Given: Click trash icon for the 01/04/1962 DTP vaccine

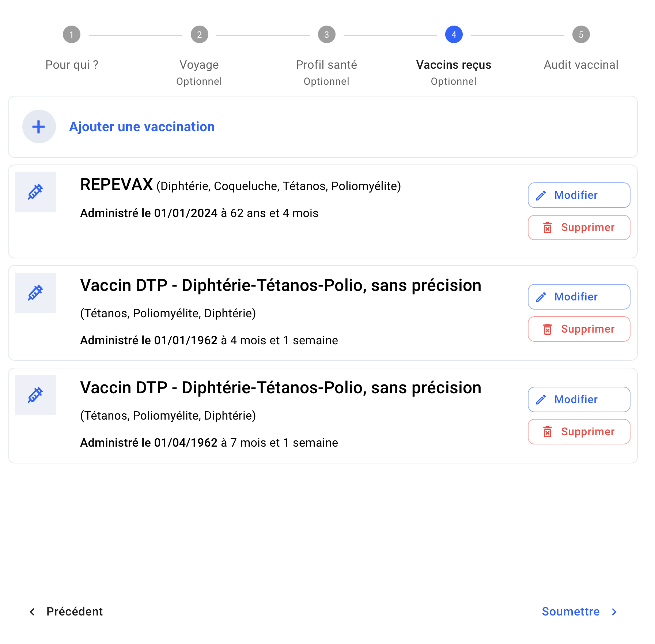Looking at the screenshot, I should (547, 432).
